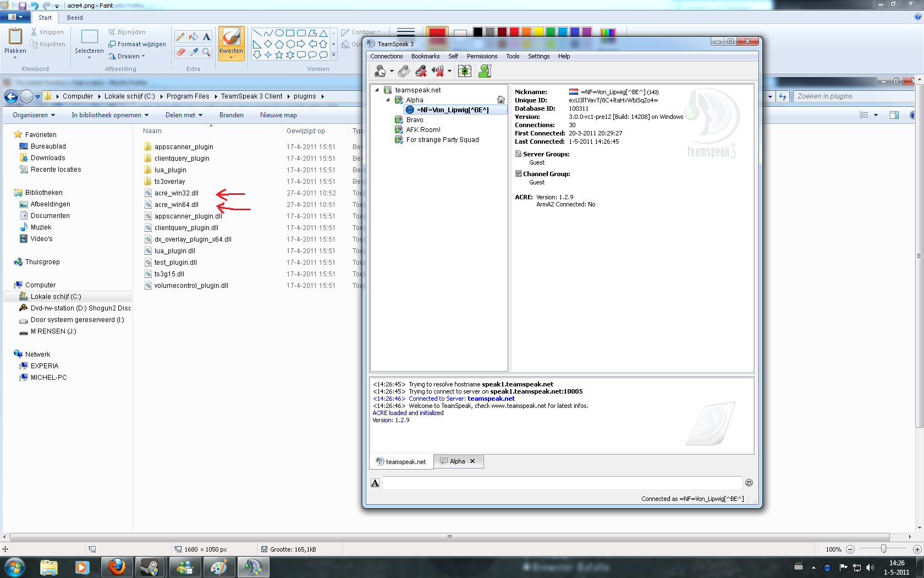
Task: Select the Text tool in Paint
Action: coord(206,37)
